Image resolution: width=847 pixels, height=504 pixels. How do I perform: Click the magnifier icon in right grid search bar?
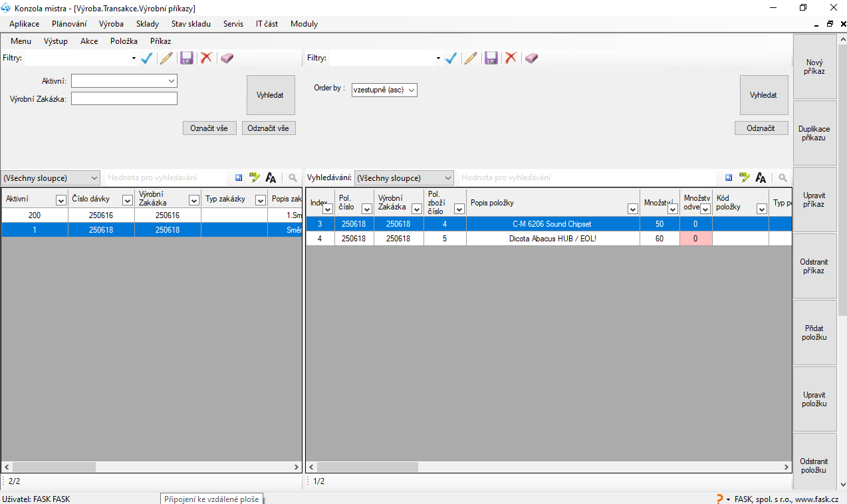tap(783, 178)
